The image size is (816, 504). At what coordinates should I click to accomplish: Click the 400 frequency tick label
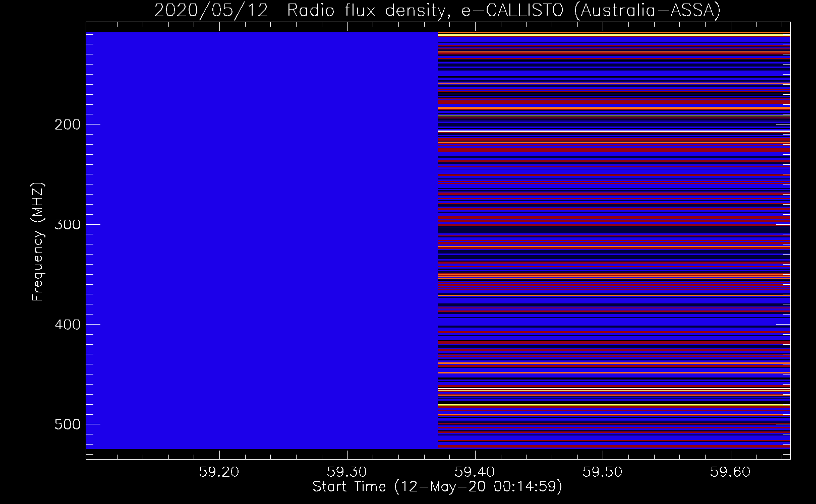pyautogui.click(x=67, y=324)
